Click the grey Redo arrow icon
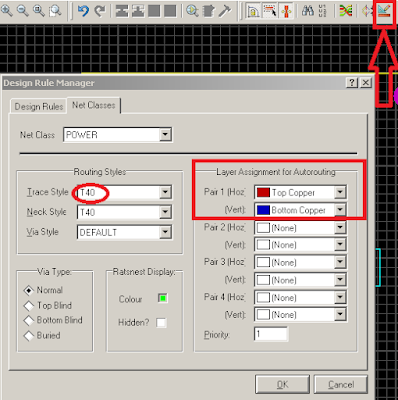 click(100, 11)
